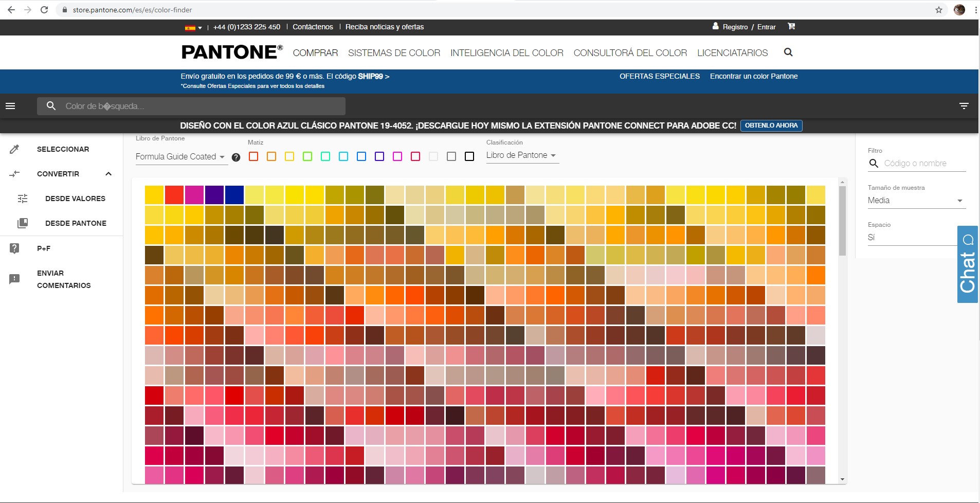The width and height of the screenshot is (980, 503).
Task: Click the Enviar Comentarios feedback icon
Action: point(14,278)
